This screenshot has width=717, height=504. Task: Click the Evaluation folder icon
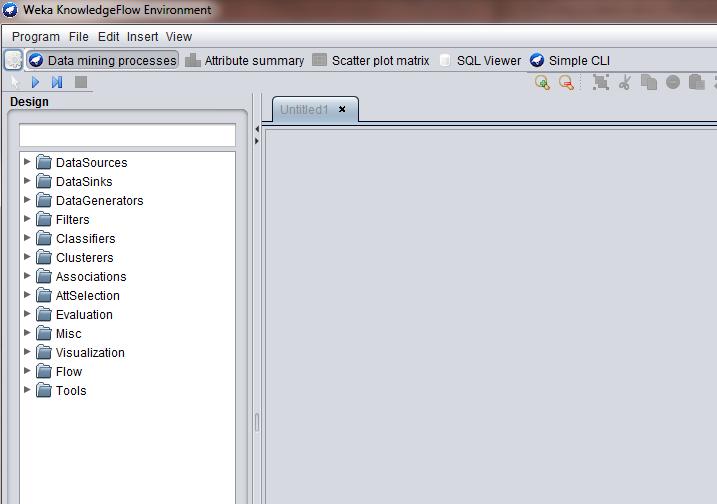click(x=44, y=314)
